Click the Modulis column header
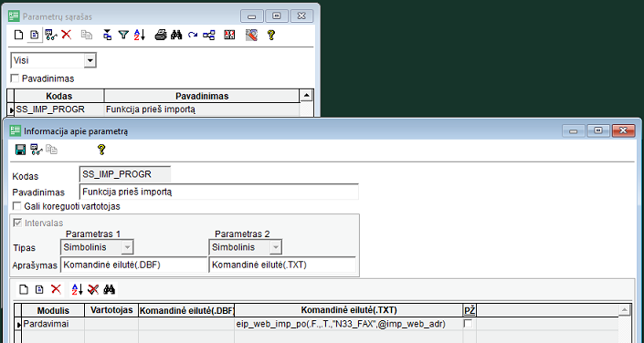644x343 pixels. click(x=53, y=310)
